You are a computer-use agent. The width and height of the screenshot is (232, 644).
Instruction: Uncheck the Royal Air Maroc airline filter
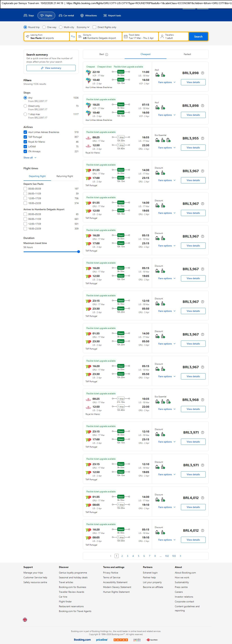[x=25, y=142]
